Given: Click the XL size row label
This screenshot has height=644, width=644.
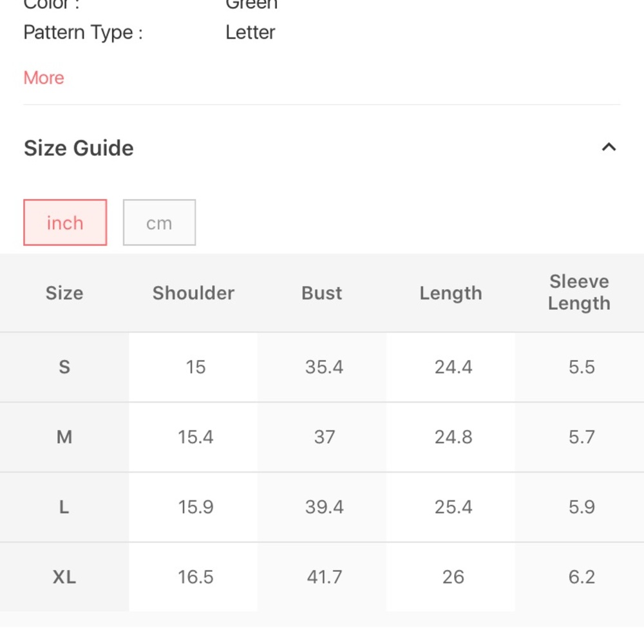Looking at the screenshot, I should point(64,577).
